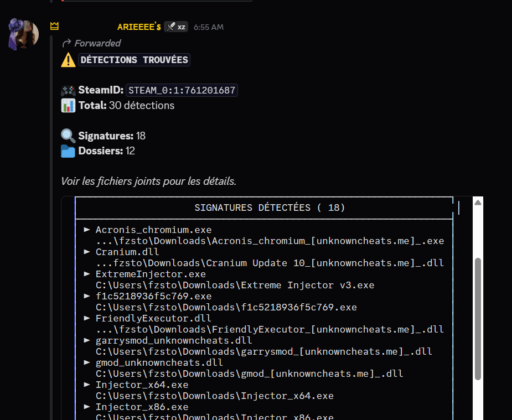
Task: Click the xz server tag badge
Action: pyautogui.click(x=176, y=27)
